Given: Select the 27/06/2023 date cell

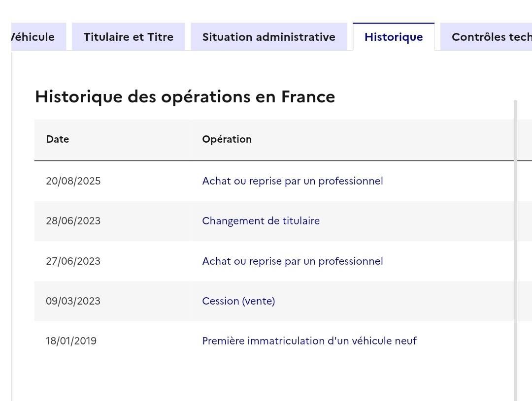Looking at the screenshot, I should point(73,261).
